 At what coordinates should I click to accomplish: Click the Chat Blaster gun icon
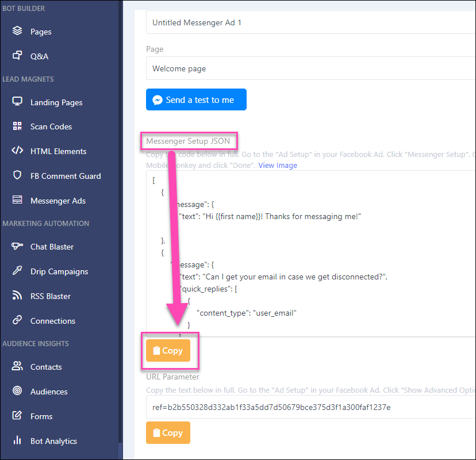[17, 246]
